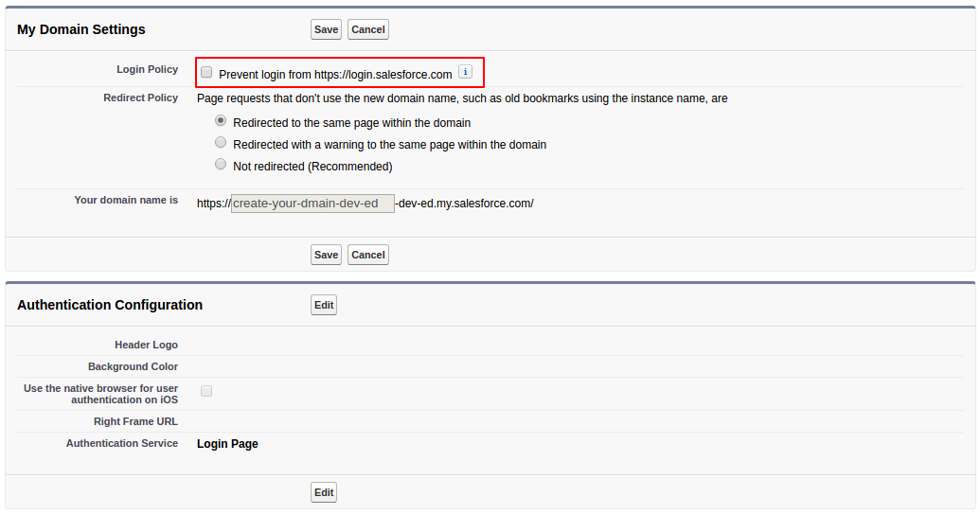Screen dimensions: 980x515
Task: Choose 'Redirected with a warning' radio option
Action: (x=221, y=143)
